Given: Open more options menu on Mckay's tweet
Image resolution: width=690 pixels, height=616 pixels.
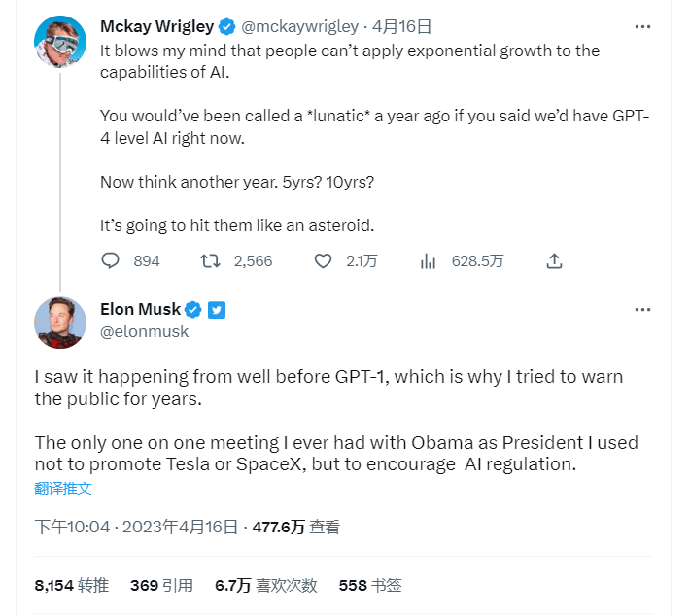Looking at the screenshot, I should (x=642, y=25).
